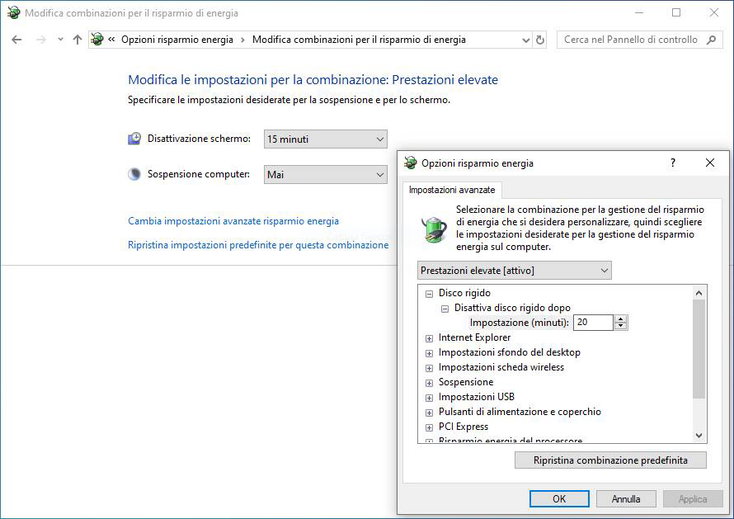This screenshot has height=519, width=734.
Task: Select 'Impostazioni sfondo del desktop' tree label
Action: 509,352
